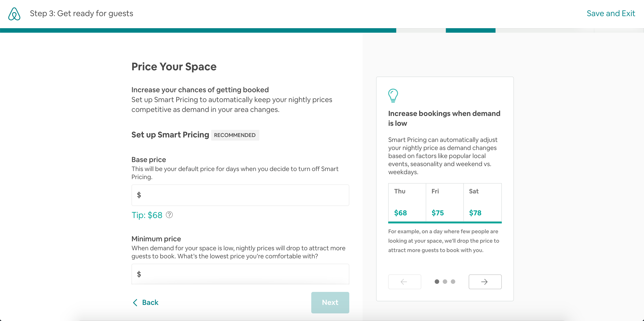The width and height of the screenshot is (644, 321).
Task: Click the Back button
Action: click(150, 302)
